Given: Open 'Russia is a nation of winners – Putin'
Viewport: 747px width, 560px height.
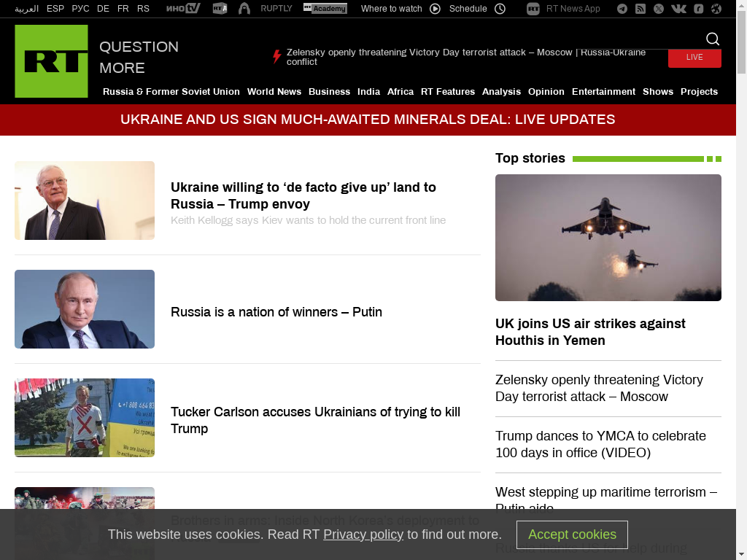Looking at the screenshot, I should (x=276, y=312).
